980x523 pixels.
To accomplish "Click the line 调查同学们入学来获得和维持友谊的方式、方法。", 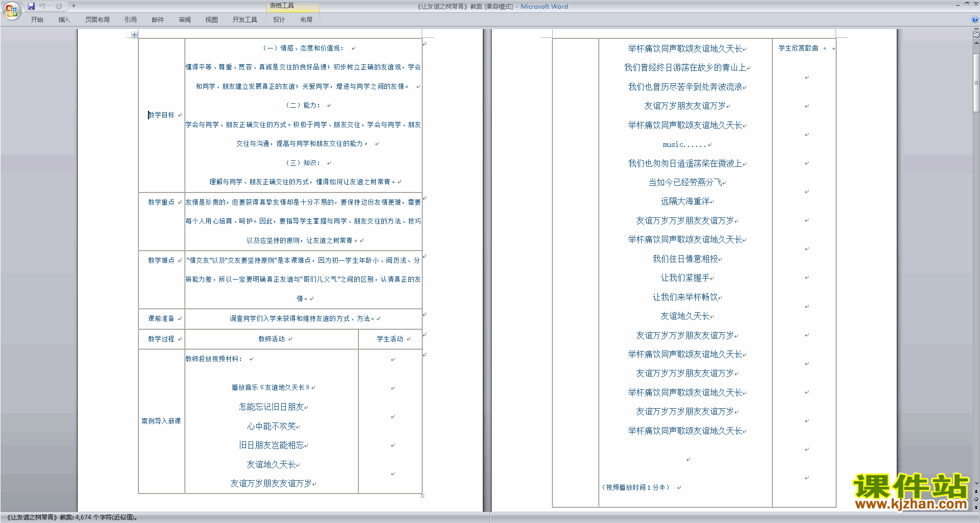I will [303, 318].
